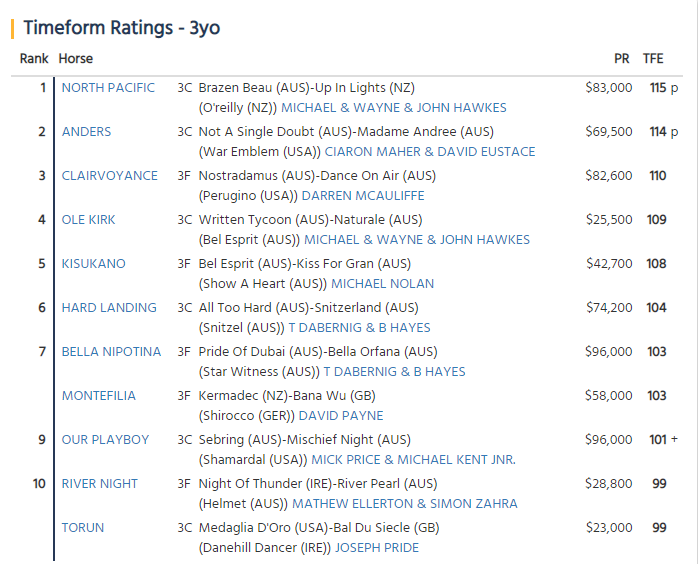View Mick Price & Michael Kent Jnr.

(414, 460)
